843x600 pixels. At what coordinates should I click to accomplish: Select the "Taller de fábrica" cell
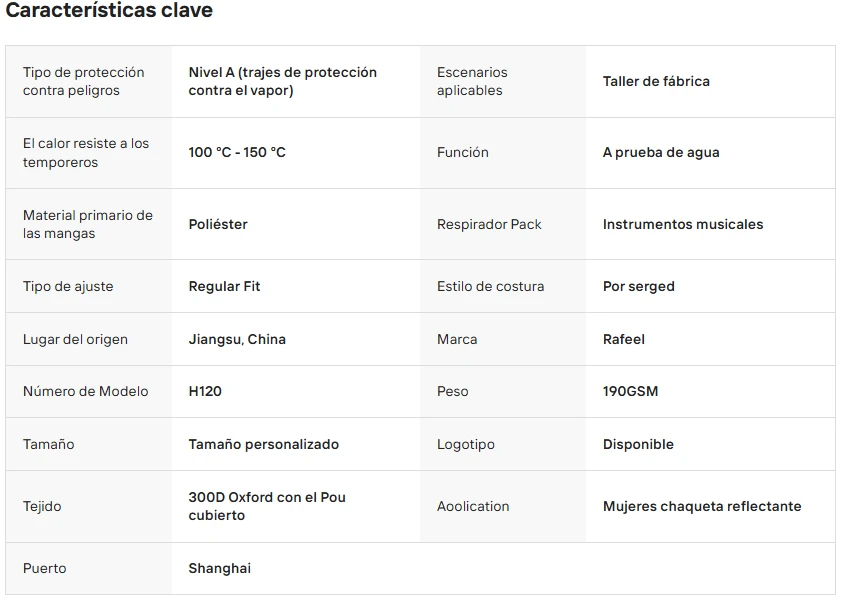pos(656,81)
